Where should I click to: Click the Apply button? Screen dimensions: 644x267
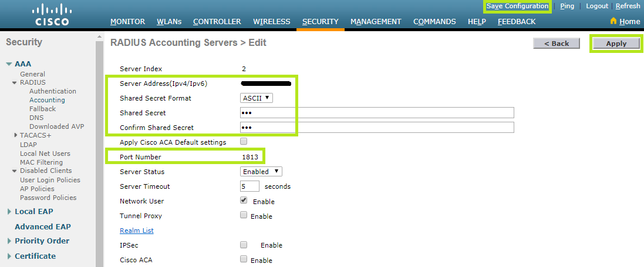[616, 44]
